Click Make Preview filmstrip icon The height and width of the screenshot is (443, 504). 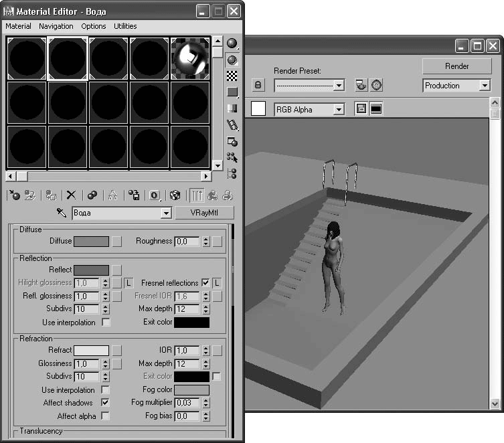(x=232, y=124)
